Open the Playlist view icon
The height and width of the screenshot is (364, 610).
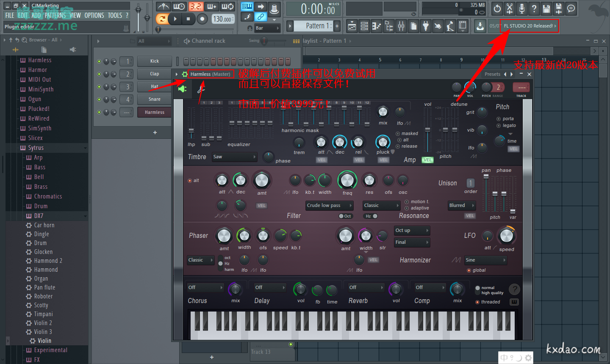point(352,26)
